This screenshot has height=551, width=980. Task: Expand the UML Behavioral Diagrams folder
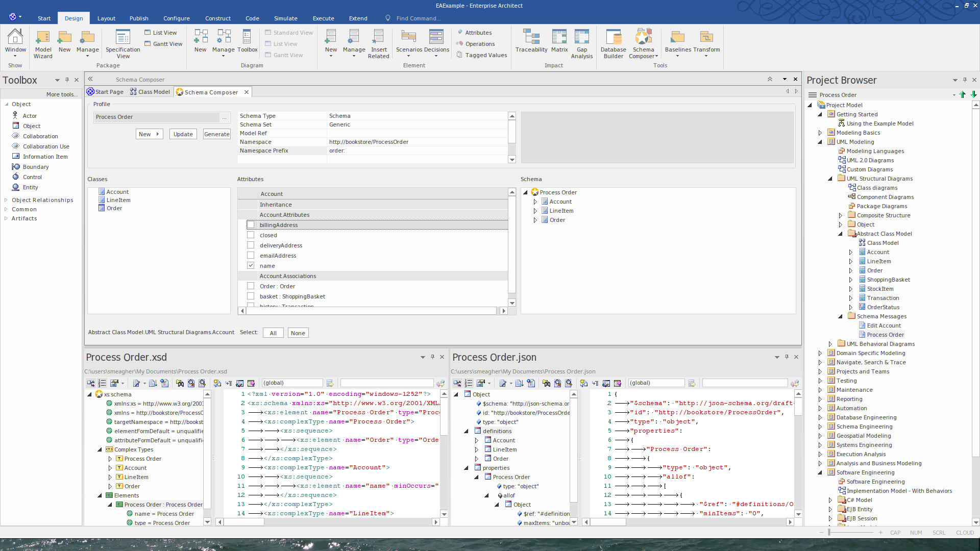coord(830,344)
